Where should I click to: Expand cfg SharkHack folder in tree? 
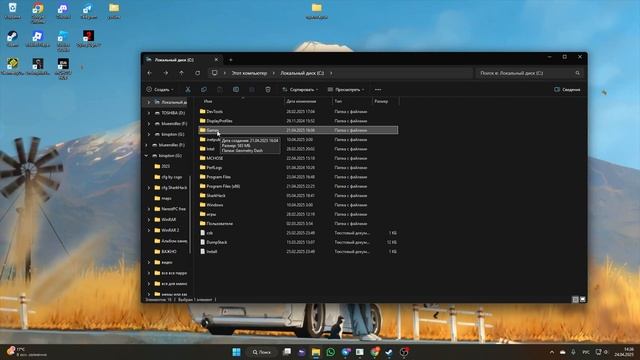click(x=149, y=188)
